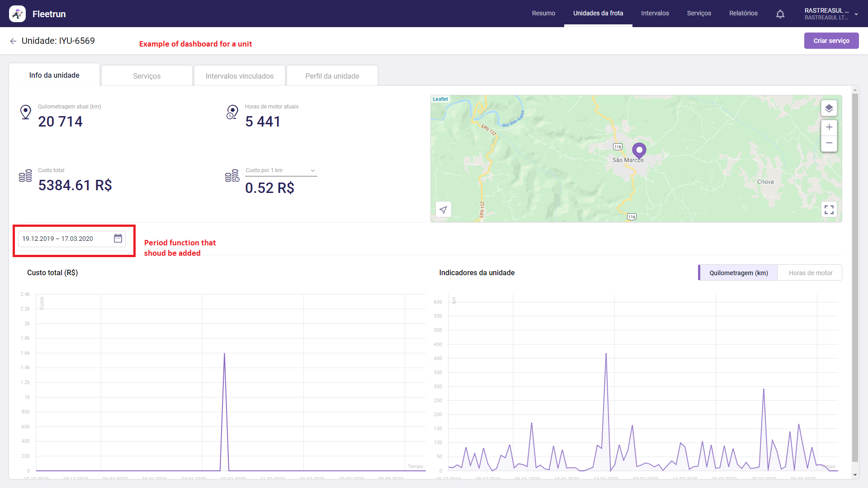Open the Serviços tab of unit
This screenshot has width=868, height=488.
pos(146,76)
